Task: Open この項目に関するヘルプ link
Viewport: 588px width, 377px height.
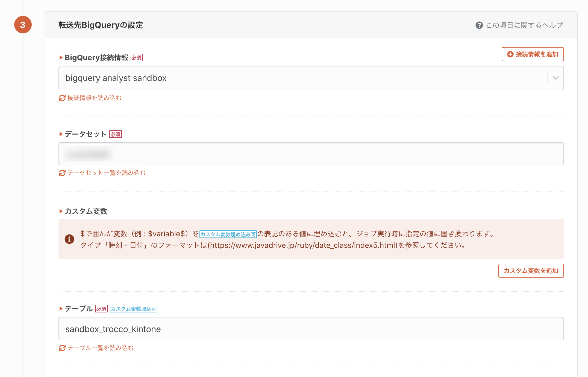Action: 524,25
